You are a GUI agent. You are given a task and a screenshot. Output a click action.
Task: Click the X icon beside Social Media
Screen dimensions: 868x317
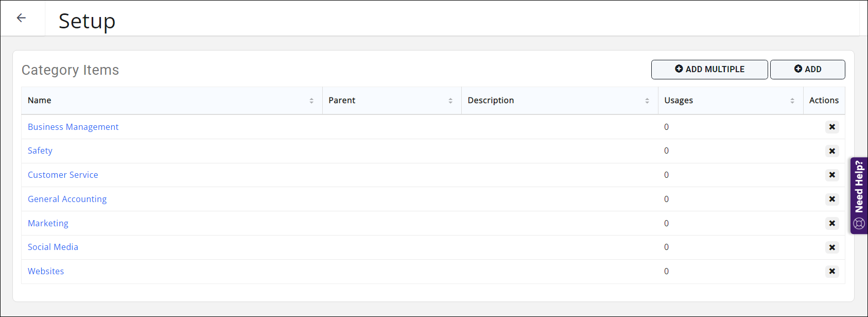click(832, 247)
